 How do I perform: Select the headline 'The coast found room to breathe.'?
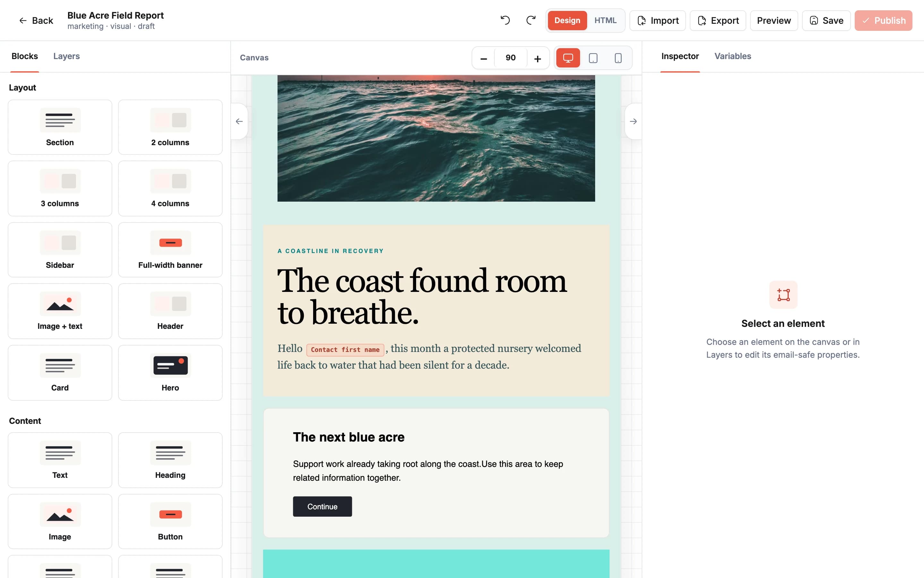tap(422, 296)
